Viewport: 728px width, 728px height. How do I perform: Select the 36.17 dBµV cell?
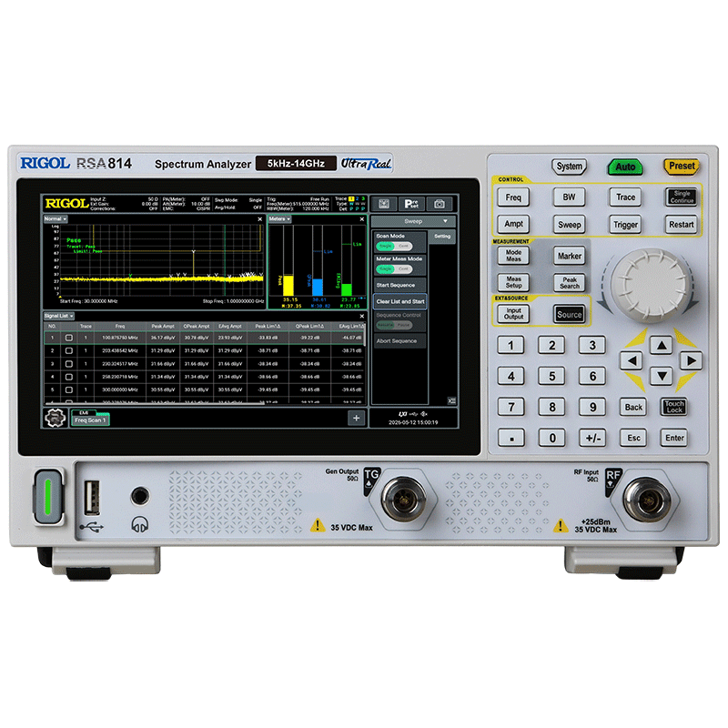[163, 338]
